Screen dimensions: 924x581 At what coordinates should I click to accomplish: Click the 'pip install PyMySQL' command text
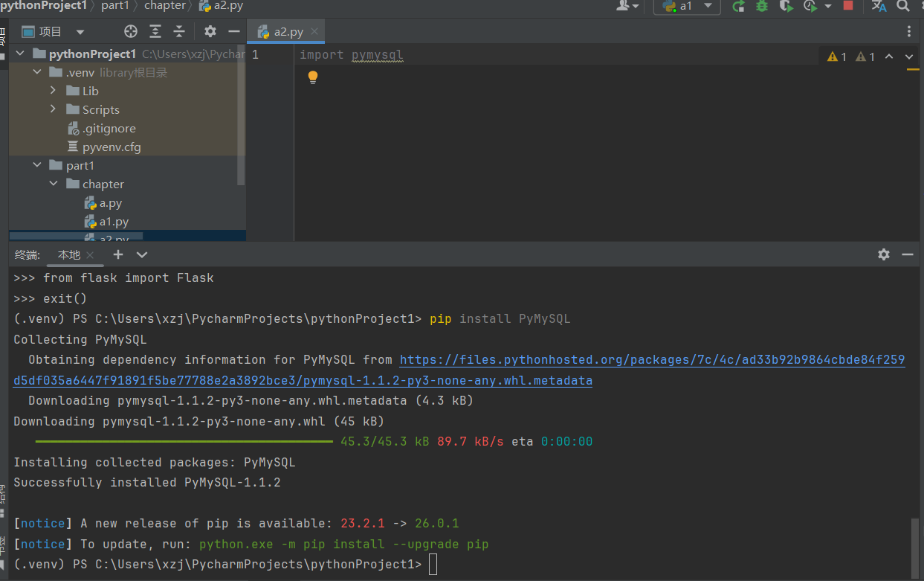click(x=500, y=318)
